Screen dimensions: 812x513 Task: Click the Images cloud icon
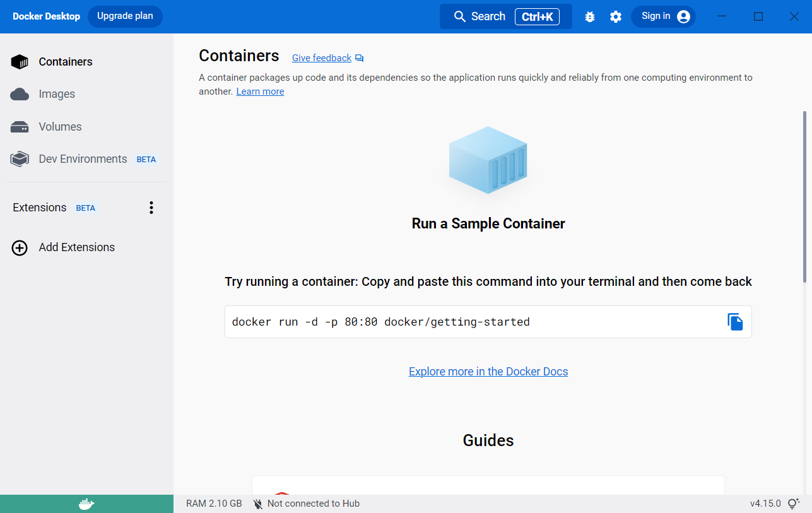click(x=20, y=94)
